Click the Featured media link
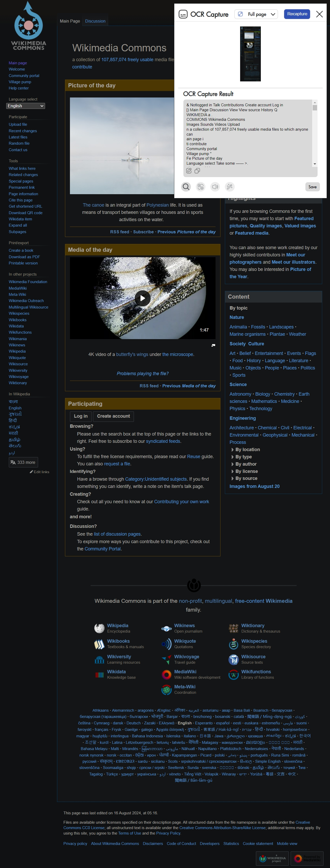 252,233
